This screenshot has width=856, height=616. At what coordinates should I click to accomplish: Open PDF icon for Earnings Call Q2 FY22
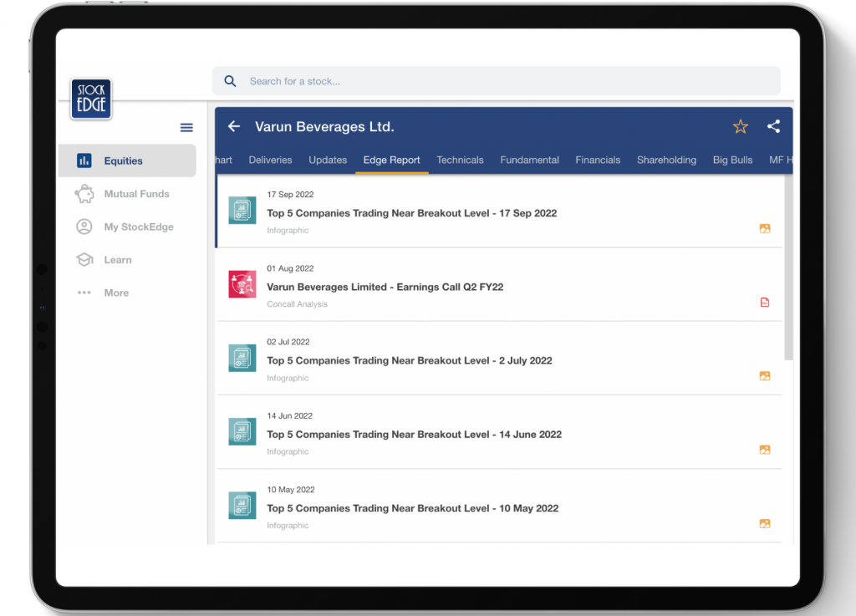click(765, 303)
